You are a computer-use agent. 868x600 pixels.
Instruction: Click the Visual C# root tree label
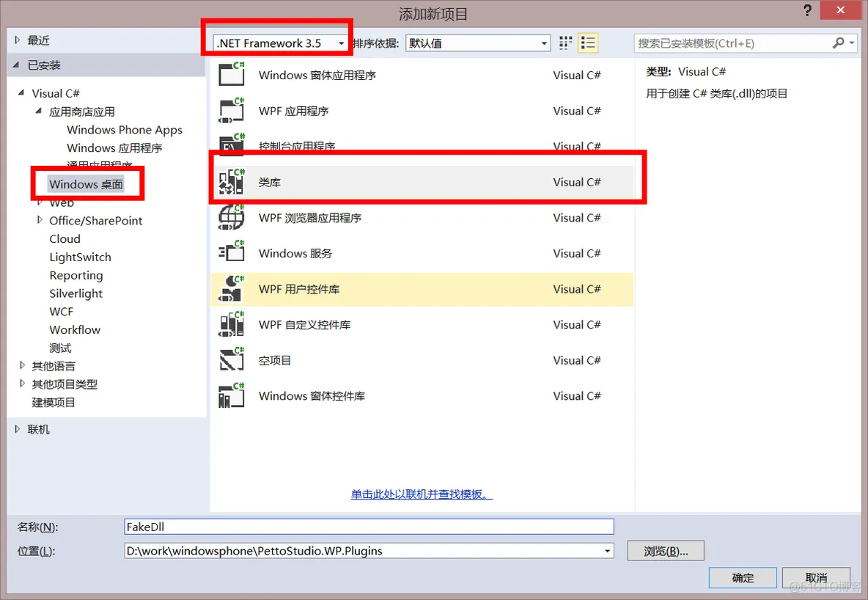(x=56, y=93)
